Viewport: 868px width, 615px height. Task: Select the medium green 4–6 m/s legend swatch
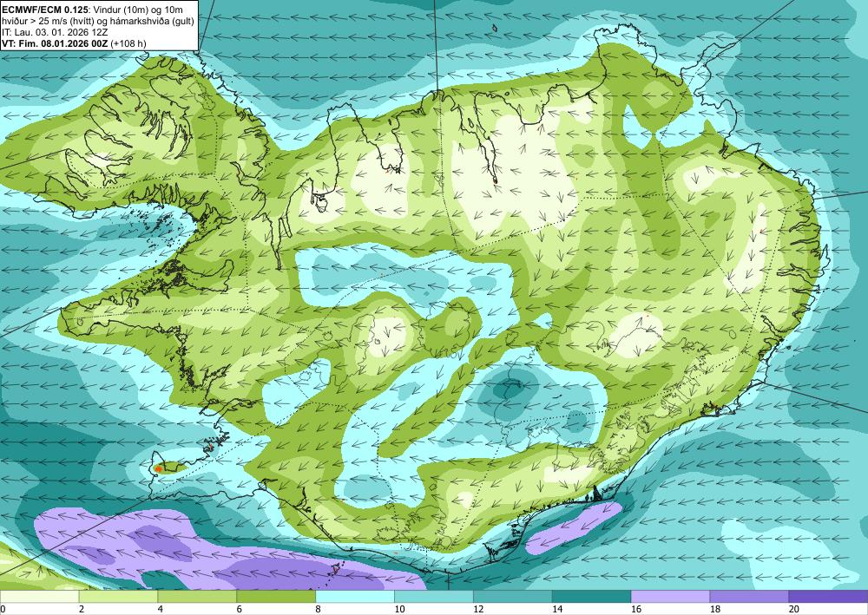pos(197,597)
